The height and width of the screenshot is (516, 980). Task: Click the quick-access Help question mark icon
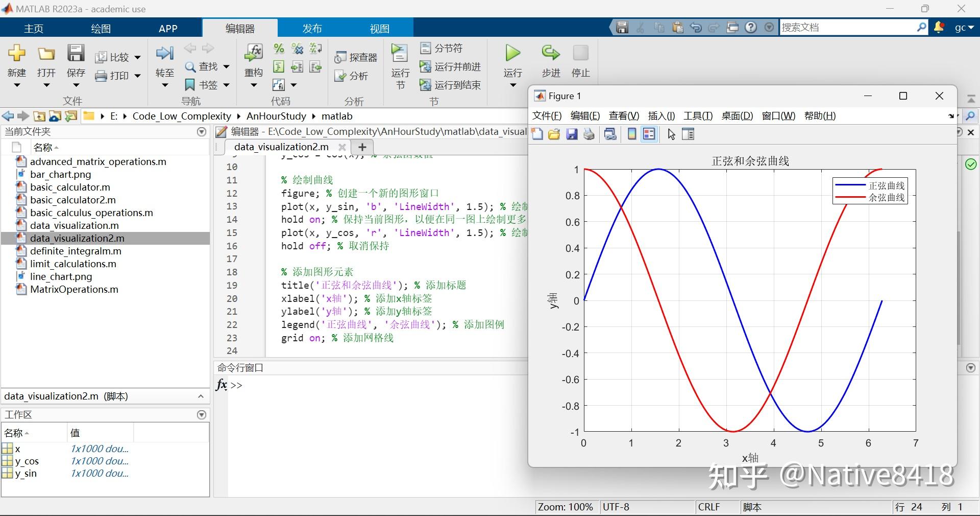tap(751, 28)
